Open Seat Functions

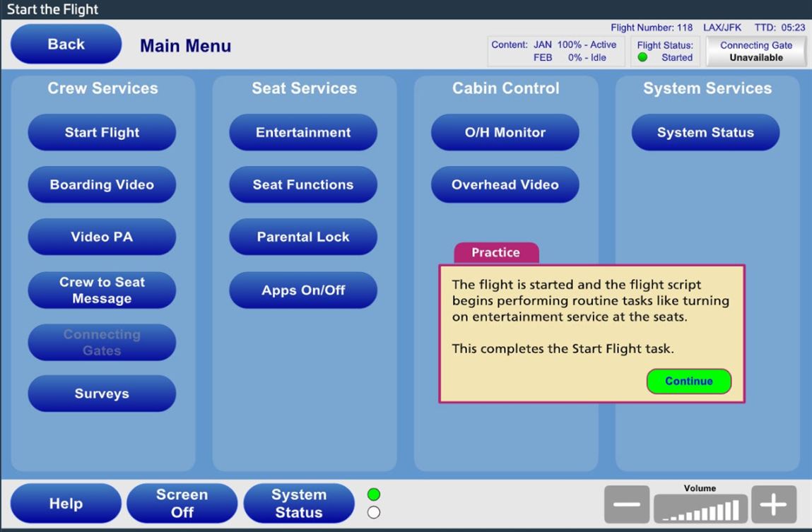tap(303, 185)
